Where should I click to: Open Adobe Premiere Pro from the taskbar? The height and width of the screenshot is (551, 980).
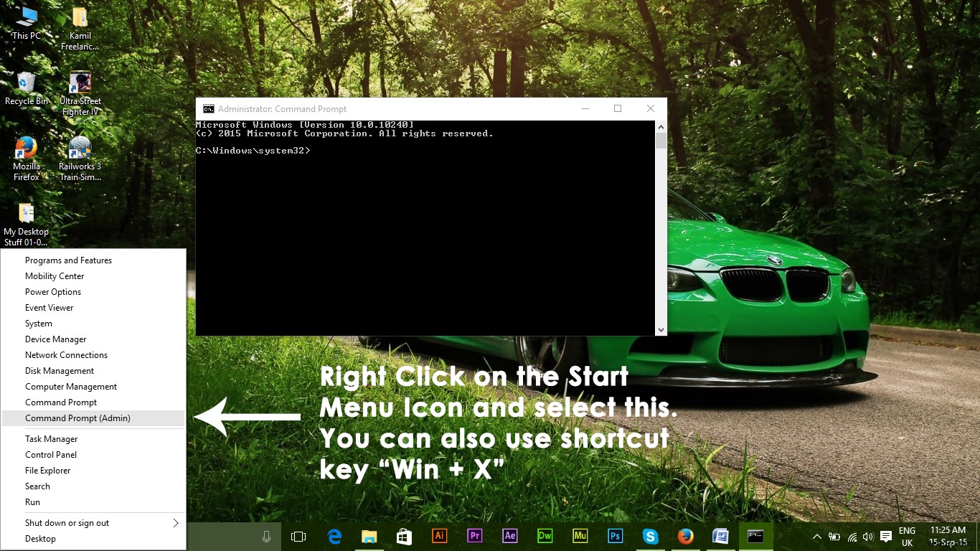(474, 536)
